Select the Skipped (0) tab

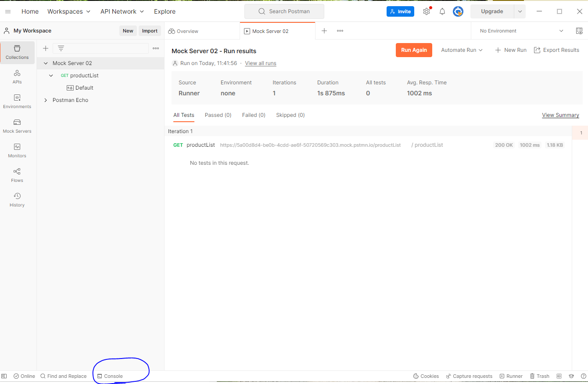[x=290, y=115]
